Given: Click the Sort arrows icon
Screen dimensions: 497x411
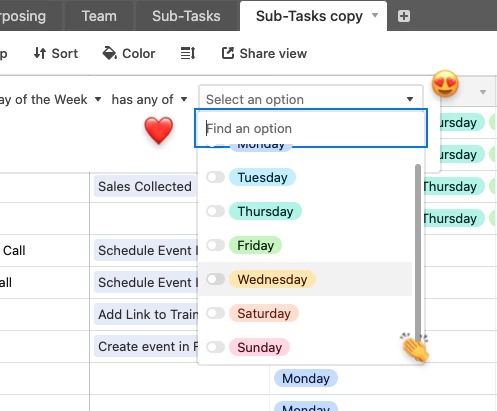Looking at the screenshot, I should (40, 53).
